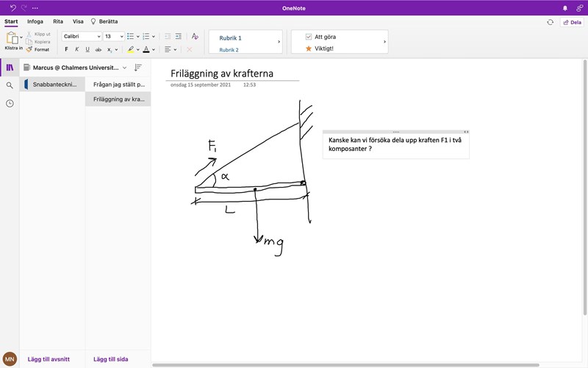Image resolution: width=588 pixels, height=368 pixels.
Task: Open the Calibri font dropdown
Action: coord(82,36)
